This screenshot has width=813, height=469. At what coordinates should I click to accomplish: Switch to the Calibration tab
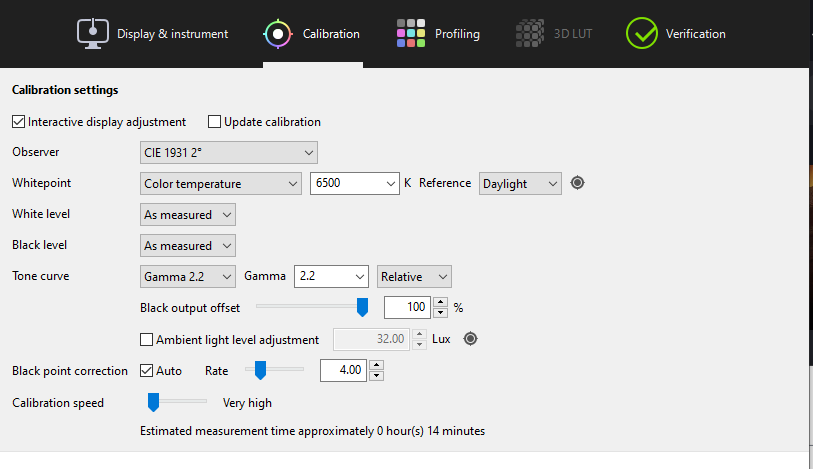click(312, 34)
